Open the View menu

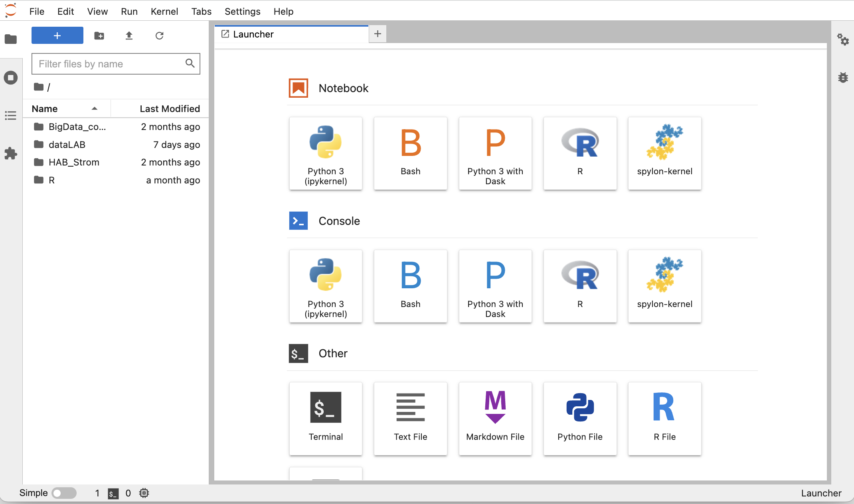click(97, 12)
